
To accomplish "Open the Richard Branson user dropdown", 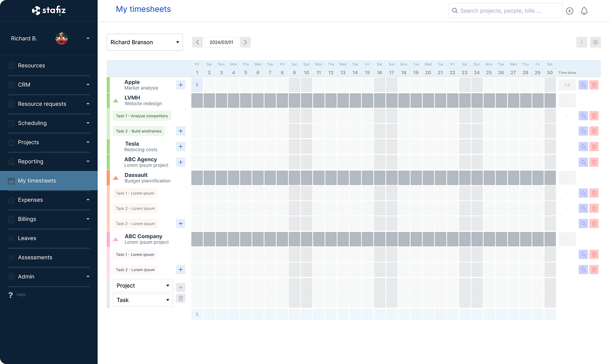I will pyautogui.click(x=145, y=42).
